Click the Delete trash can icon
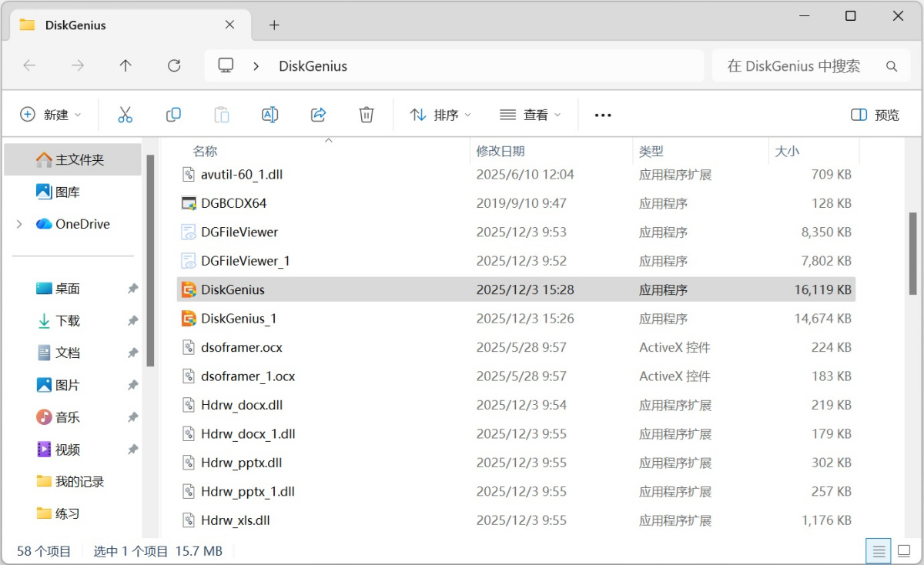Image resolution: width=924 pixels, height=565 pixels. pos(367,115)
